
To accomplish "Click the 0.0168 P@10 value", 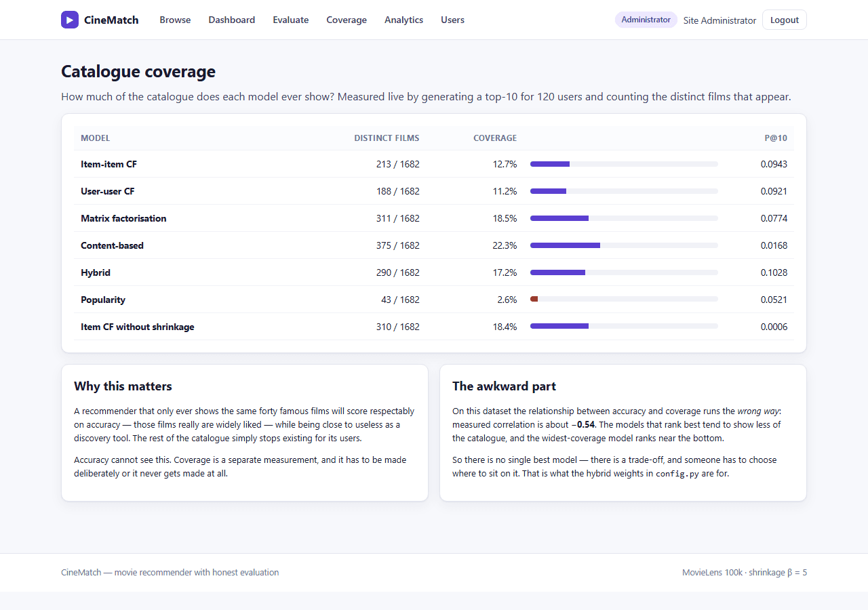I will point(774,245).
